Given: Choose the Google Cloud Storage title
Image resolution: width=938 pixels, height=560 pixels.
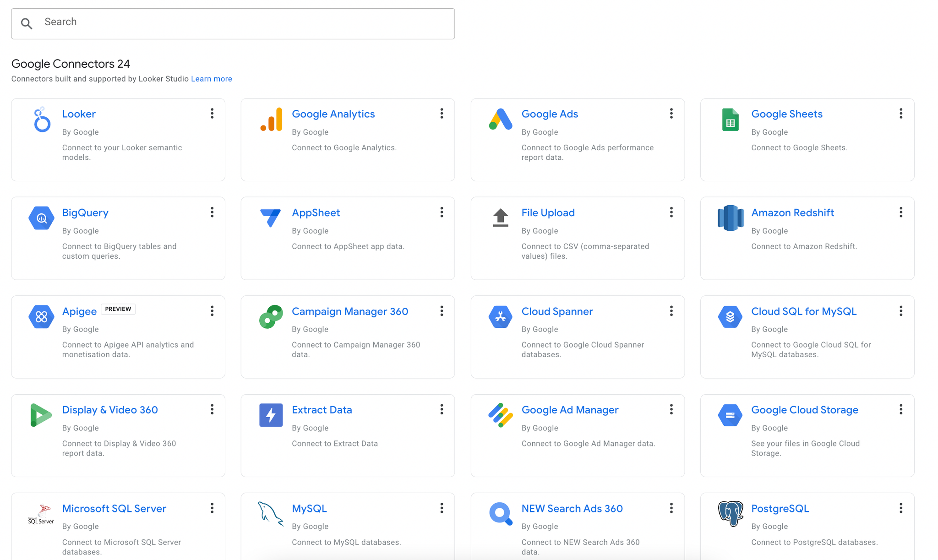Looking at the screenshot, I should pyautogui.click(x=805, y=410).
